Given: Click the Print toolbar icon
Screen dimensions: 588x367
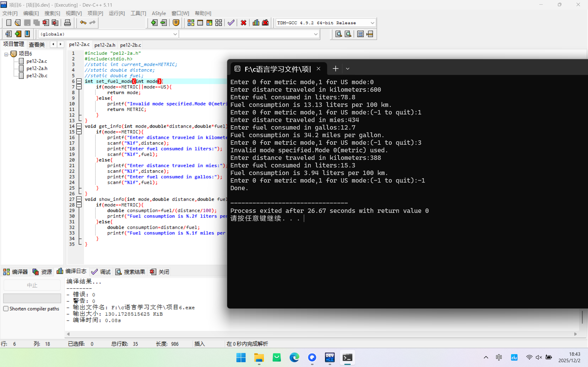Looking at the screenshot, I should [67, 23].
